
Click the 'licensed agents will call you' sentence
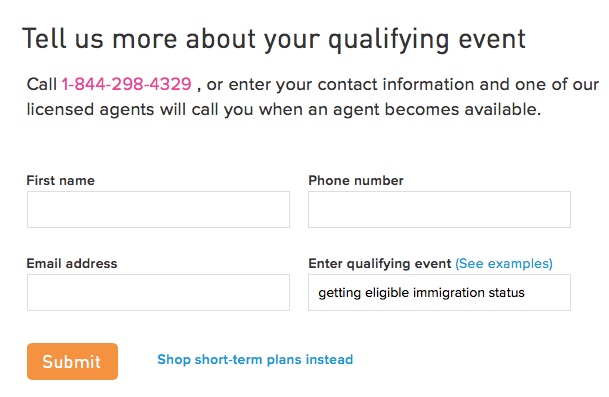pyautogui.click(x=141, y=110)
